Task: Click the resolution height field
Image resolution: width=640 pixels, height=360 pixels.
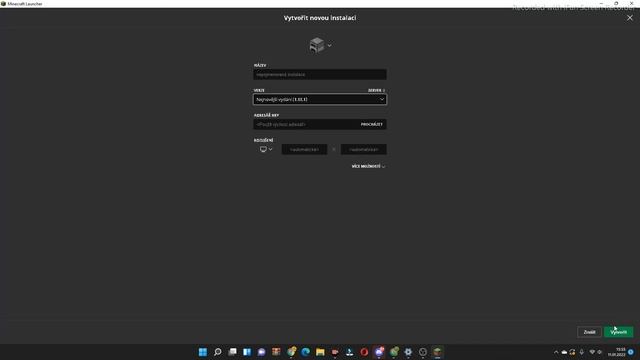Action: point(364,149)
